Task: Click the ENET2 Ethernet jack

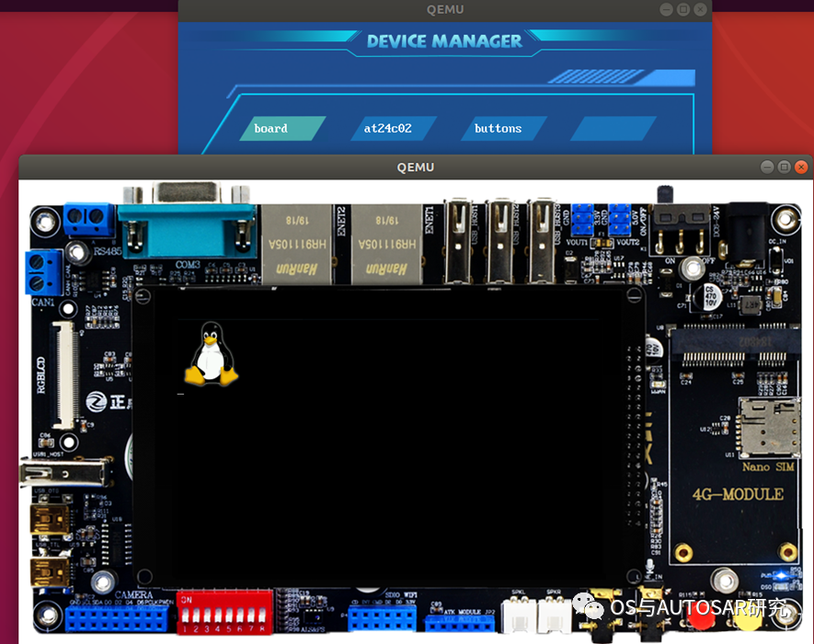Action: click(x=297, y=244)
